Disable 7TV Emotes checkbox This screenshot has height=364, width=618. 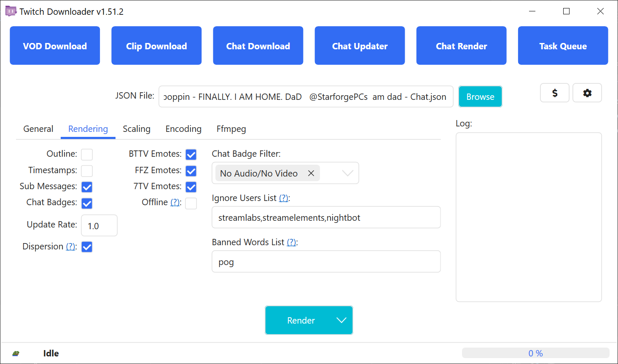[191, 187]
